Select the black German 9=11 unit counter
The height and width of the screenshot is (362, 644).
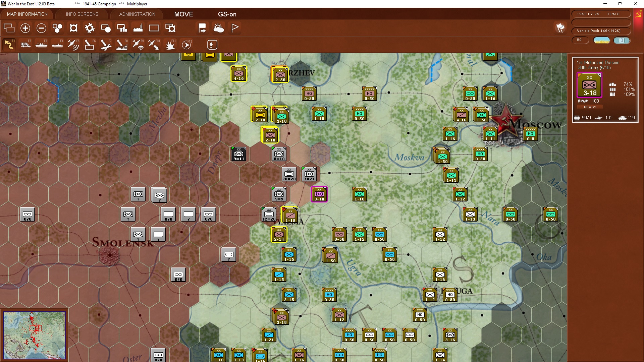239,154
